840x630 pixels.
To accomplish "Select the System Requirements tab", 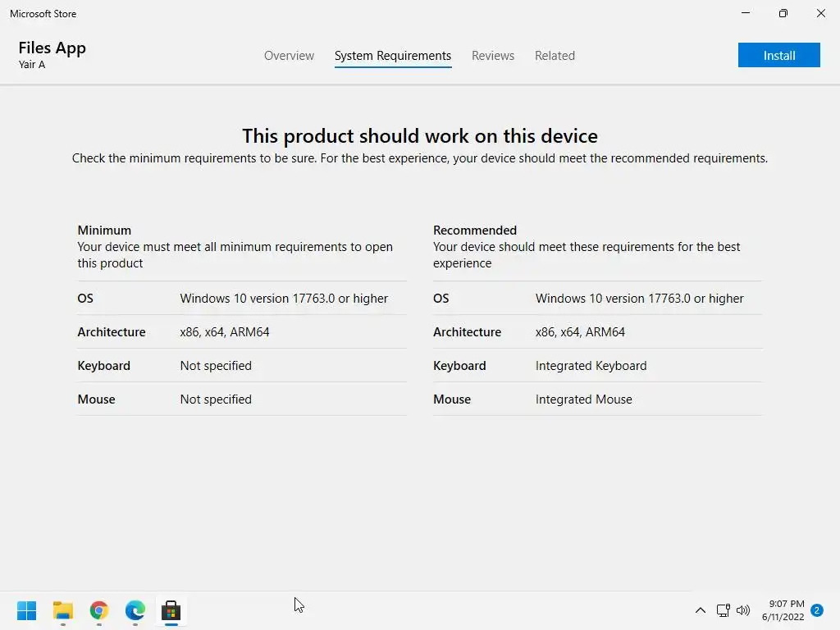I will 393,56.
